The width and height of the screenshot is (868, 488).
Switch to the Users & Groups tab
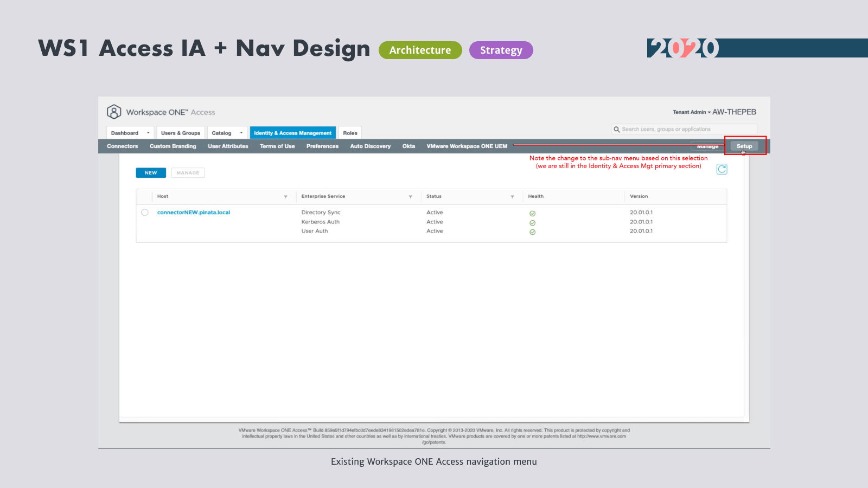point(180,133)
